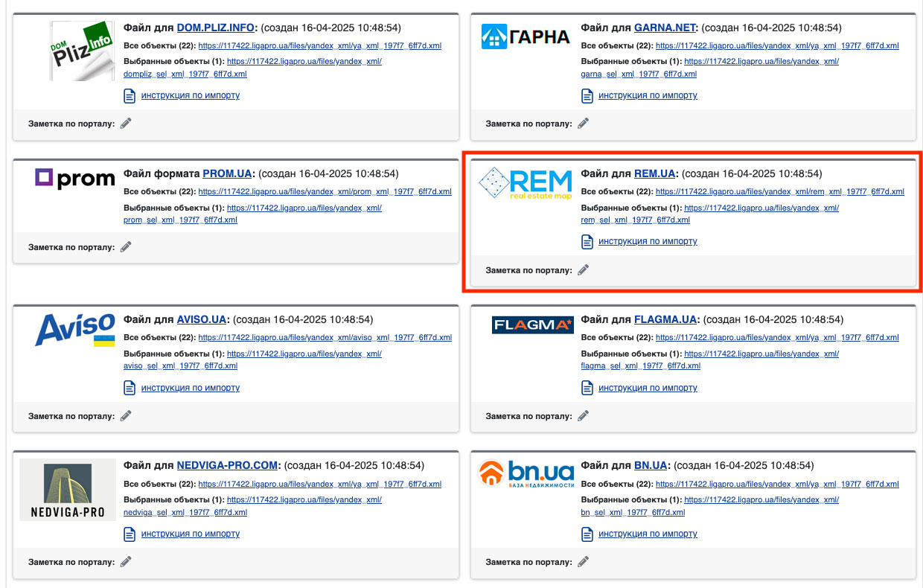
Task: Open the DOM.PLIZ.INFO portal link
Action: (x=217, y=28)
